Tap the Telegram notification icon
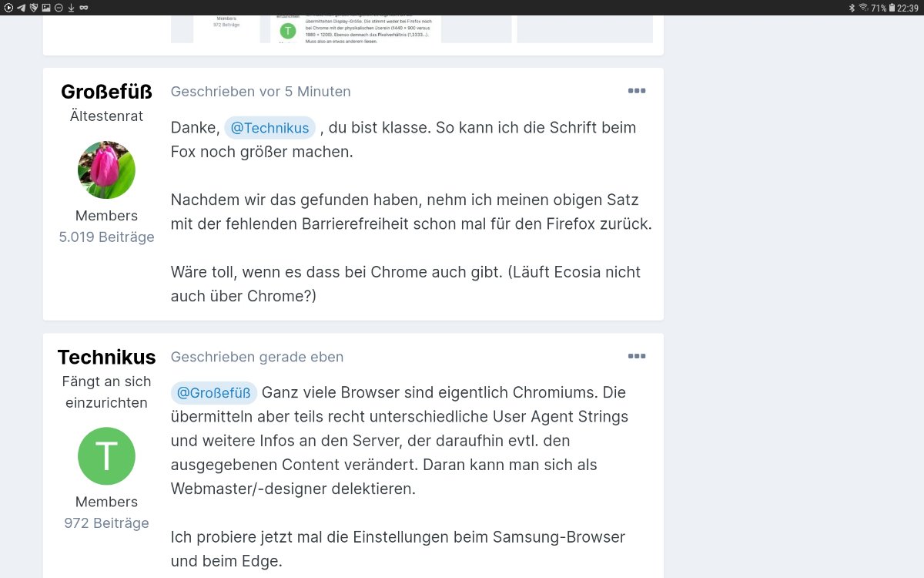 (21, 8)
